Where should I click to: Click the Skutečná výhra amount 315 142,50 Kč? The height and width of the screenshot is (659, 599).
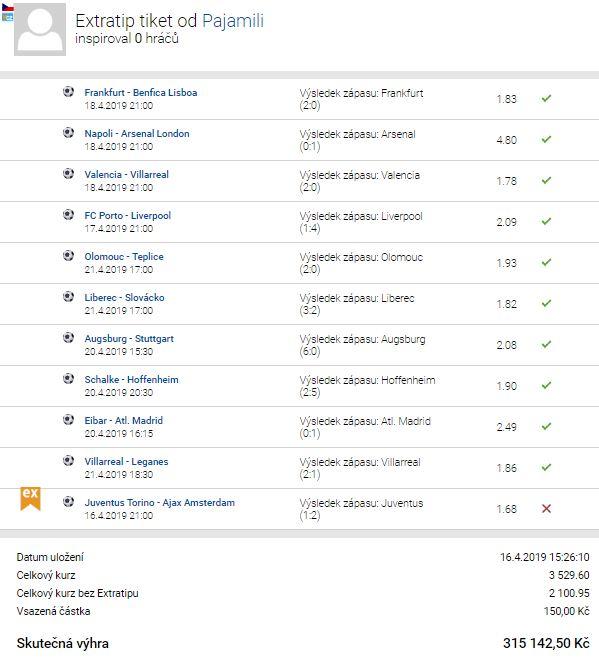tap(546, 643)
